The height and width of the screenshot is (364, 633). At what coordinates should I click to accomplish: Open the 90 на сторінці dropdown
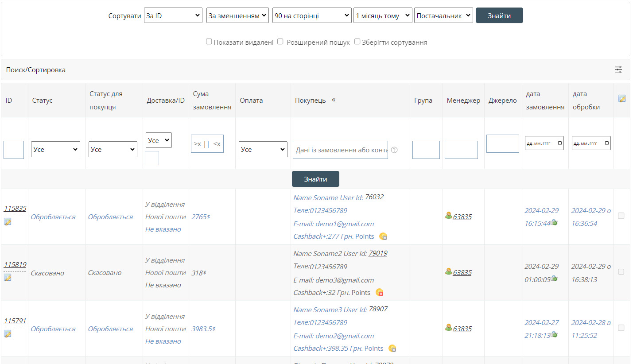pyautogui.click(x=312, y=15)
